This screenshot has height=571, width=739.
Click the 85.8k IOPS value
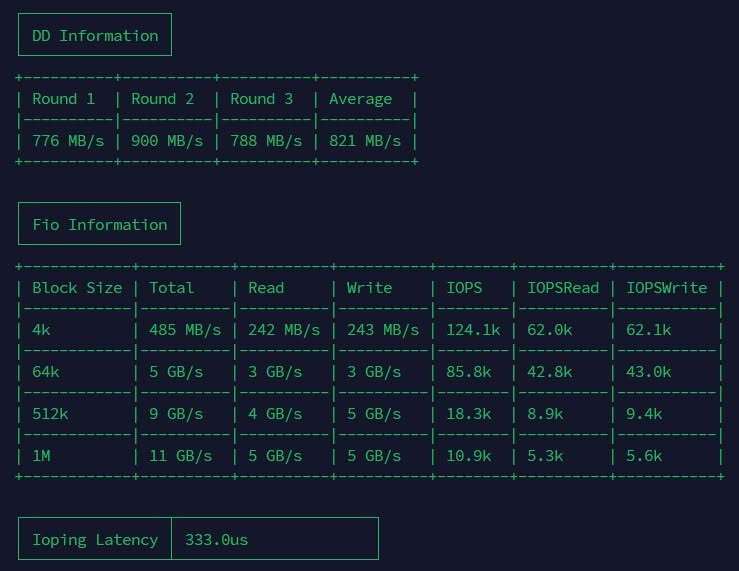(x=468, y=372)
